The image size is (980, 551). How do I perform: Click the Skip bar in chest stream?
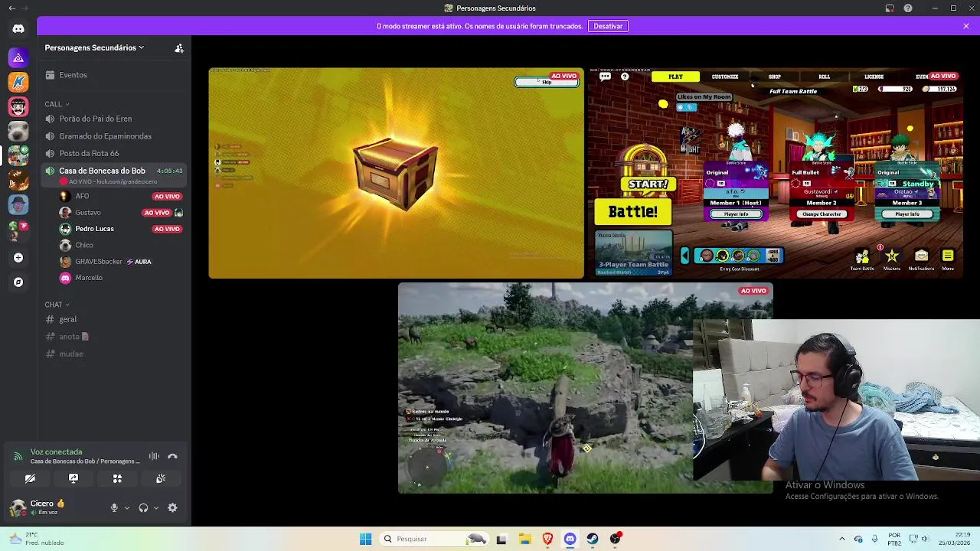(x=547, y=82)
